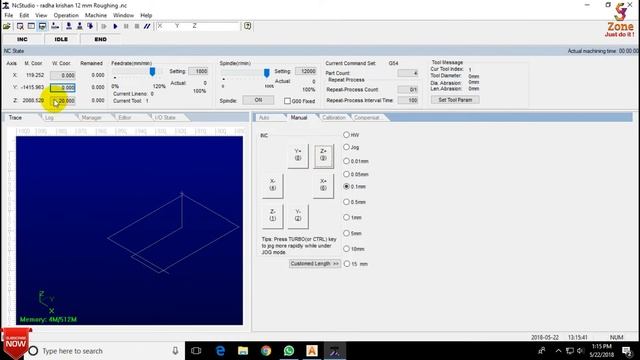Select the 0.05mm step radio button

346,174
